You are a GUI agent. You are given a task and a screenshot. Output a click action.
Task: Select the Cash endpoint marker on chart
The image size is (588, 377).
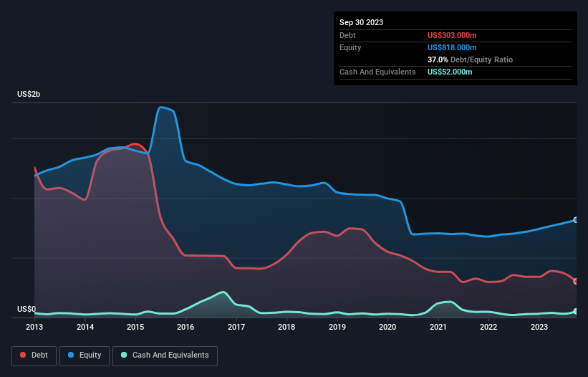pos(576,311)
